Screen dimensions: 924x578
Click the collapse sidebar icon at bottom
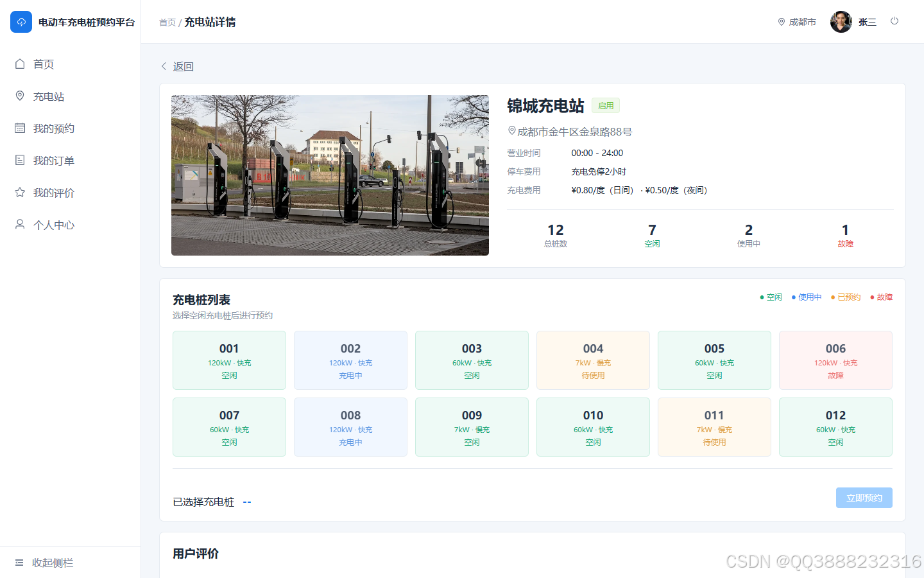(x=19, y=563)
